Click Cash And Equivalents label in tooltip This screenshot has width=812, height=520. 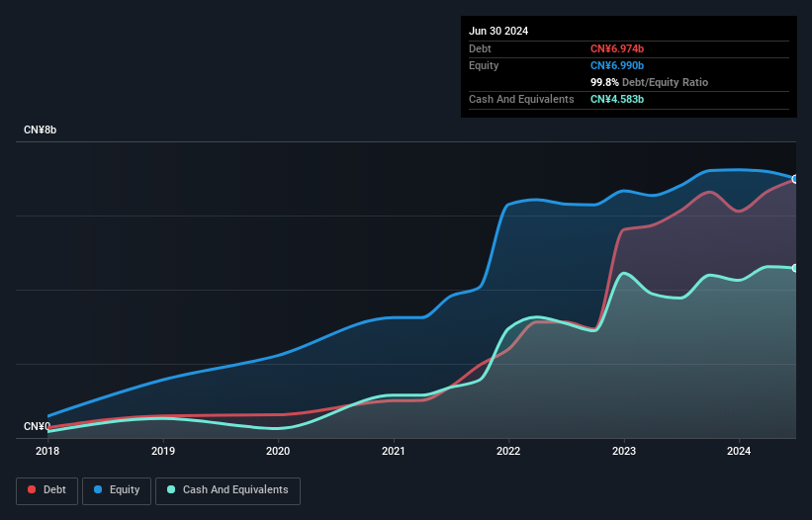click(521, 99)
